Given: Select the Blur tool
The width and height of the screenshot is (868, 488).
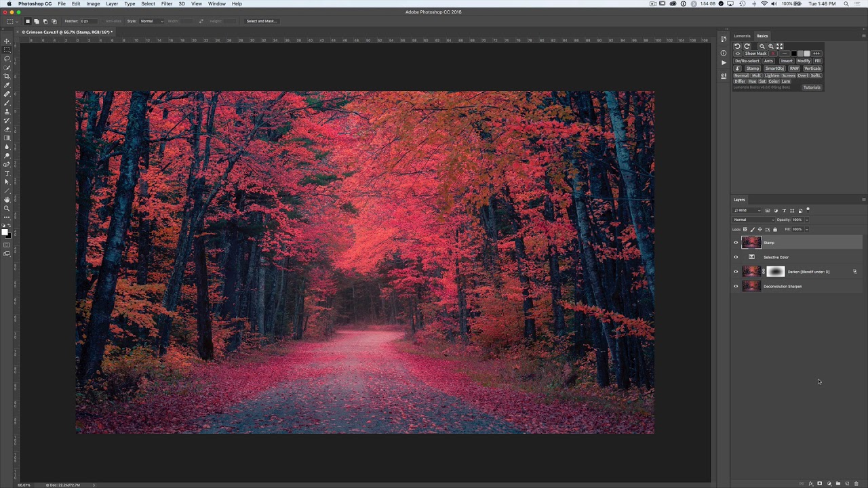Looking at the screenshot, I should click(7, 146).
